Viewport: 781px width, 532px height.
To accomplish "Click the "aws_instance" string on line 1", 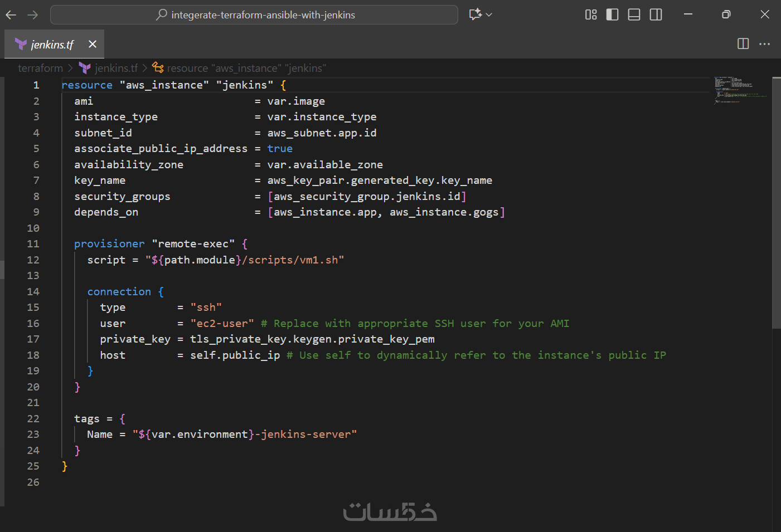I will pos(164,85).
